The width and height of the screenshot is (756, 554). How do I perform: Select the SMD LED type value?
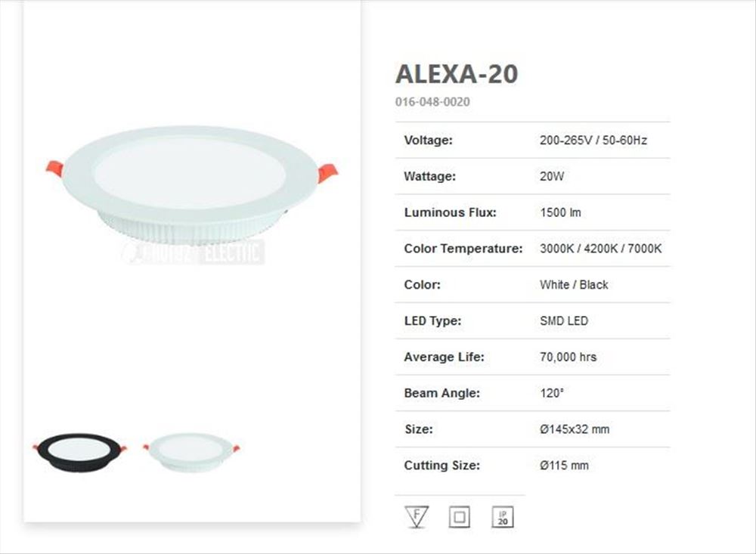pyautogui.click(x=563, y=321)
